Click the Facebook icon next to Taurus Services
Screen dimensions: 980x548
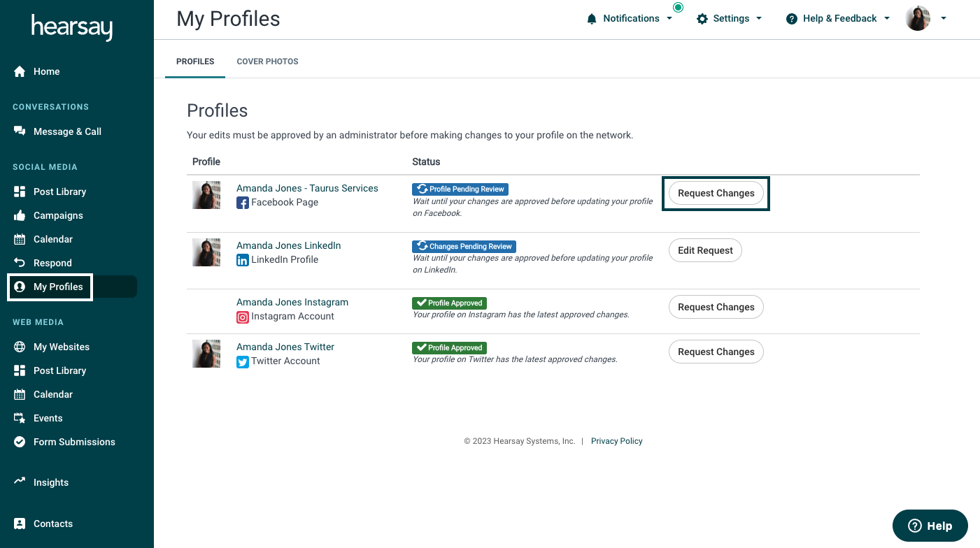tap(242, 203)
